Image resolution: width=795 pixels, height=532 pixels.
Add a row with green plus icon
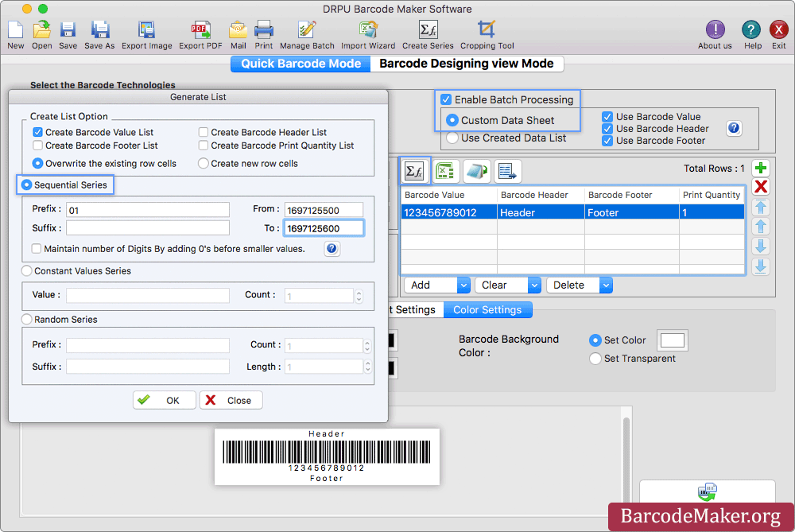[761, 168]
